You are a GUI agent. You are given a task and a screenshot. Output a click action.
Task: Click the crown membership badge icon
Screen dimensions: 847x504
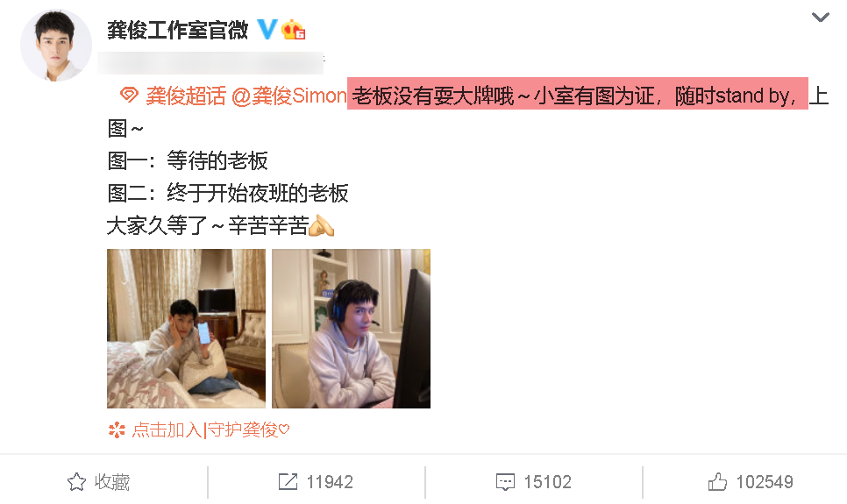(294, 30)
